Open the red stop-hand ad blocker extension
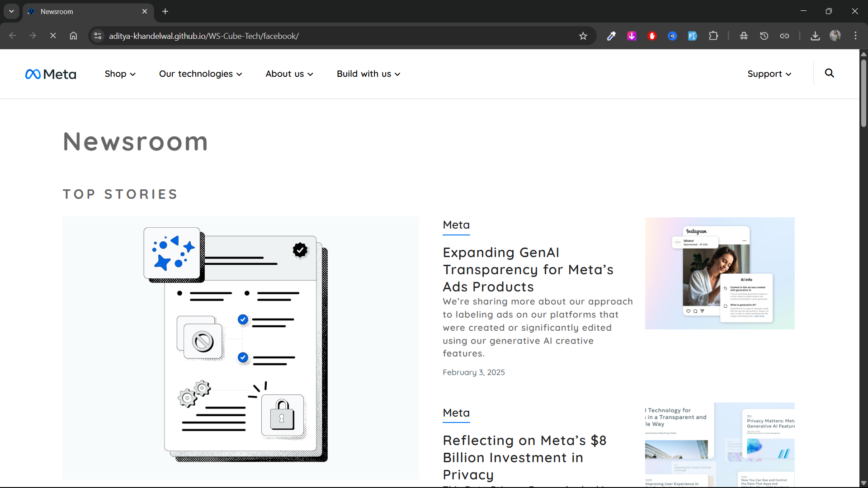The height and width of the screenshot is (488, 868). click(x=652, y=36)
